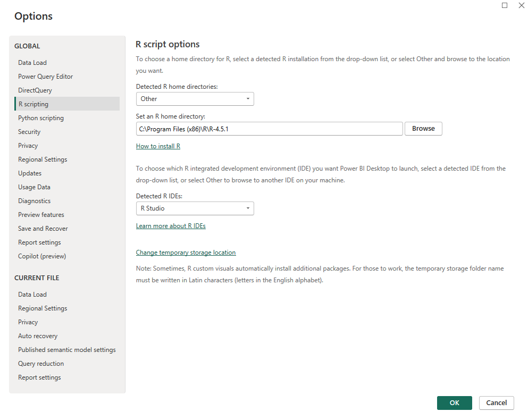
Task: Open the Detected R home directories dropdown
Action: tap(195, 99)
